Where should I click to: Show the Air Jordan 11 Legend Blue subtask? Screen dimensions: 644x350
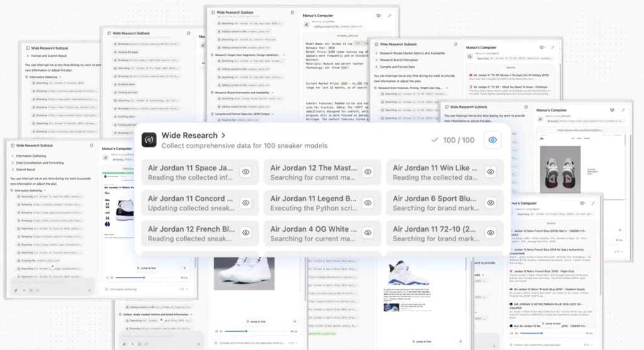(368, 203)
